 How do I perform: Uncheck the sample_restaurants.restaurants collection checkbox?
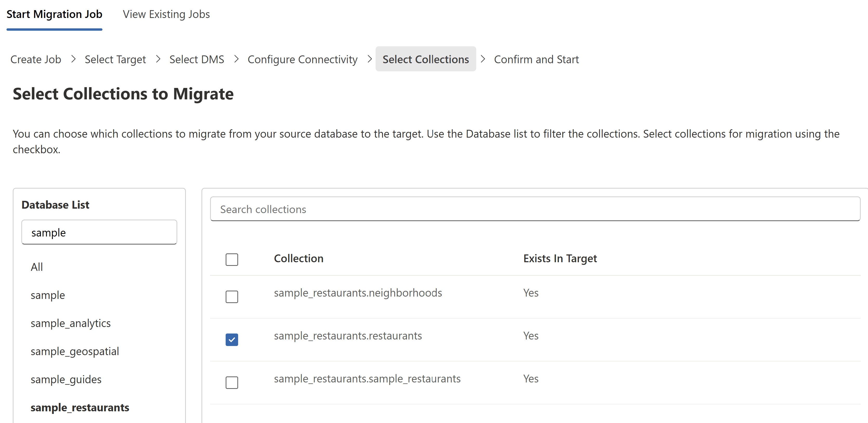232,340
